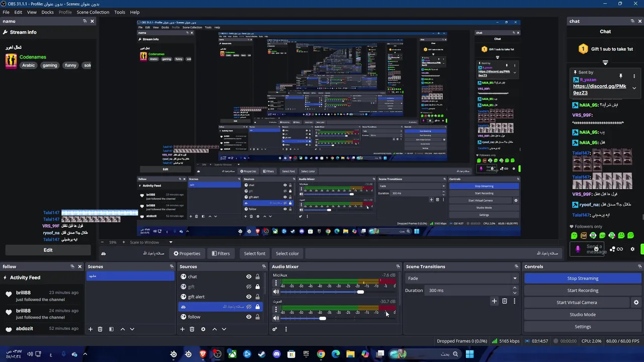Image resolution: width=644 pixels, height=362 pixels.
Task: Hide the gift alert source
Action: tap(249, 297)
